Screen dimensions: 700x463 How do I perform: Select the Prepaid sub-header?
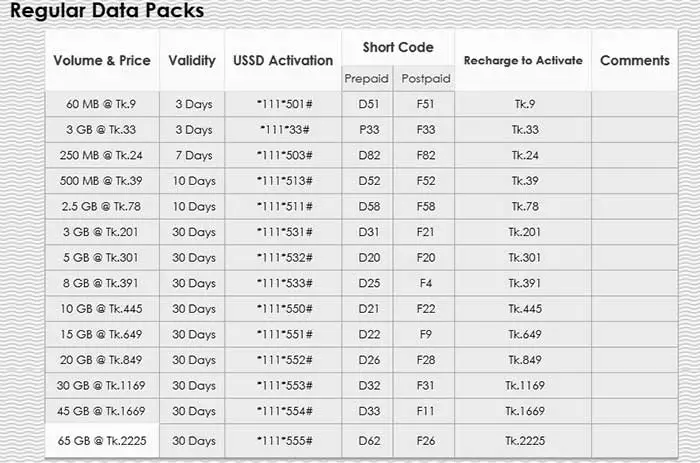[367, 78]
